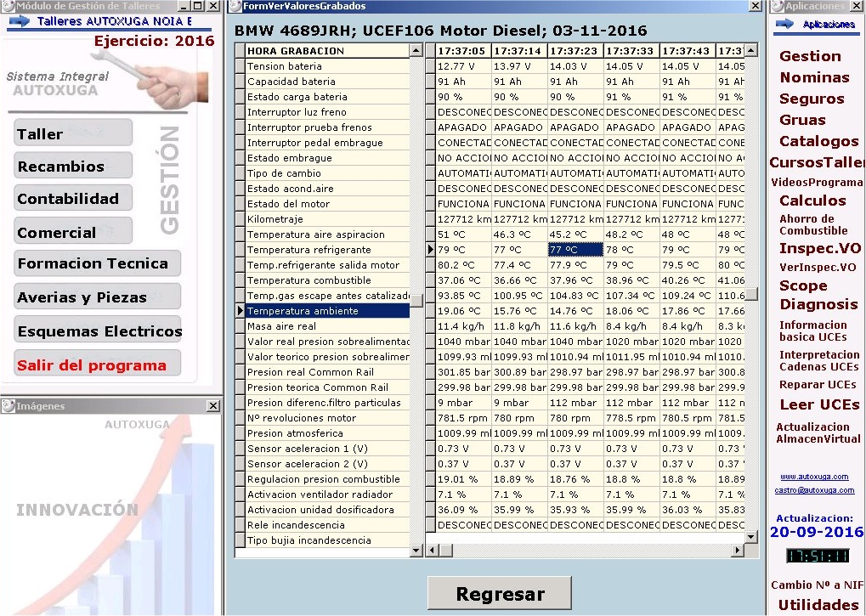Select Masa aire real row
This screenshot has height=616, width=866.
pos(327,326)
